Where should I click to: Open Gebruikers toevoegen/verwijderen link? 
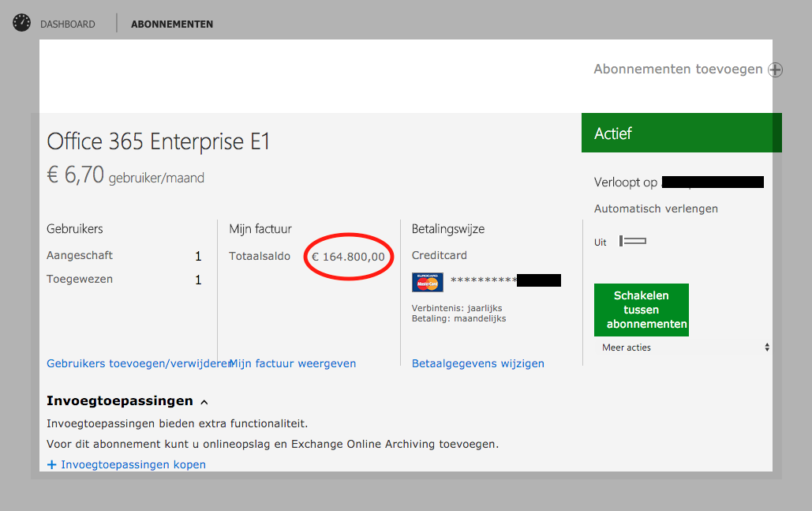tap(138, 363)
